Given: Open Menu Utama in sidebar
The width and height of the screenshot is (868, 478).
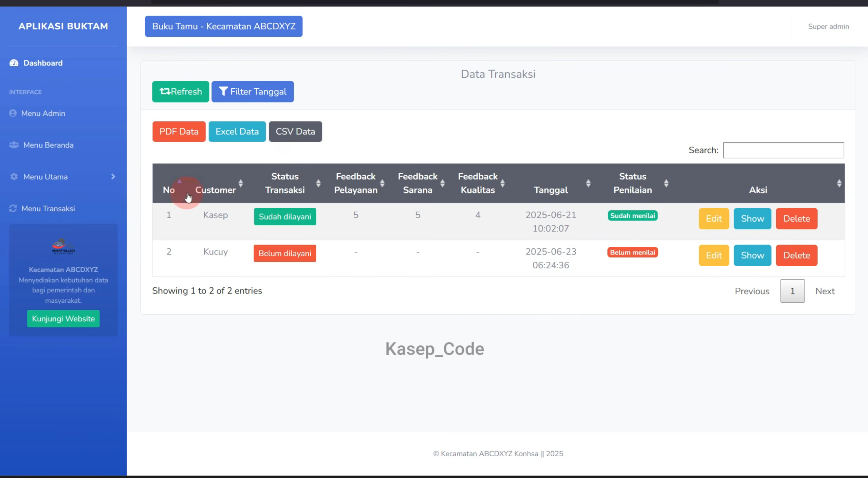Looking at the screenshot, I should tap(45, 177).
